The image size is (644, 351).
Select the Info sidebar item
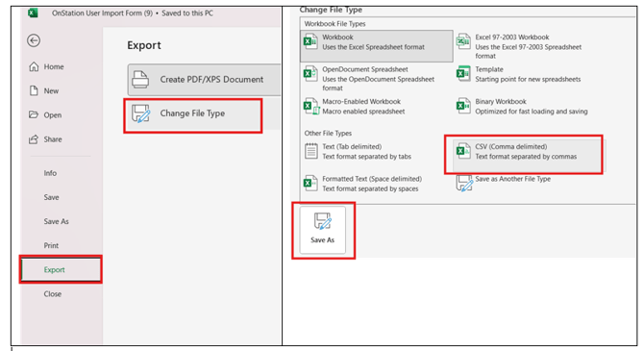click(x=50, y=173)
